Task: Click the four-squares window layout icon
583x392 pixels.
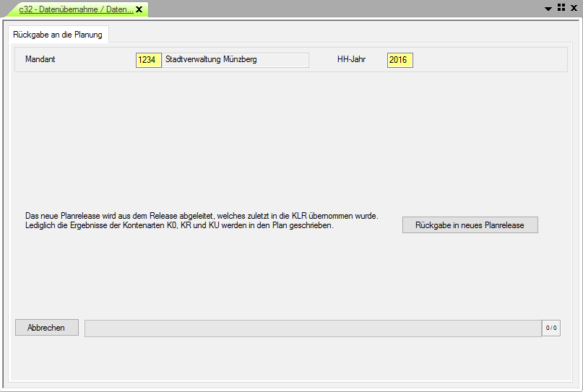Action: 561,8
